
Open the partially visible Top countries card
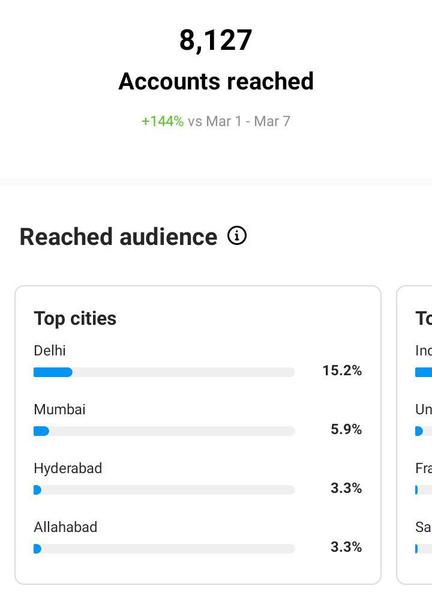(x=414, y=434)
